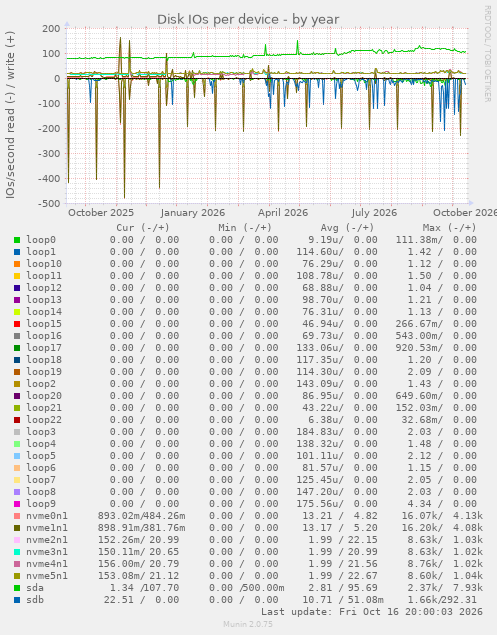Click the graph title 'Disk IOs per device - by year'
Screen dimensions: 497x635
pos(248,19)
